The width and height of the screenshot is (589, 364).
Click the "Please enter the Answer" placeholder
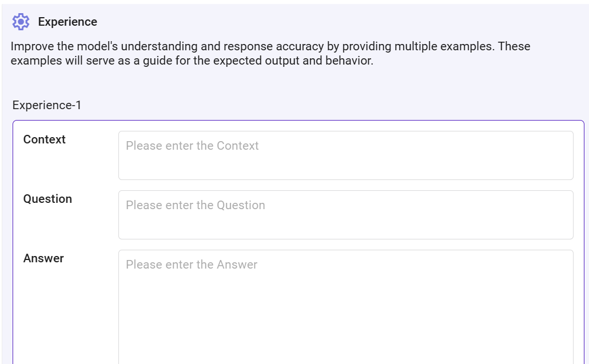point(192,265)
